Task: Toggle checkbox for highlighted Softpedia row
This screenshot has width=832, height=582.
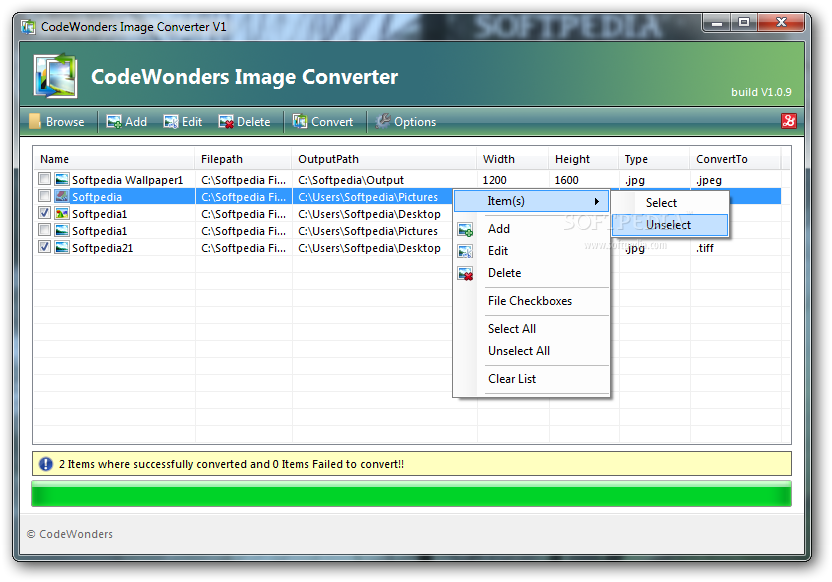Action: (x=45, y=196)
